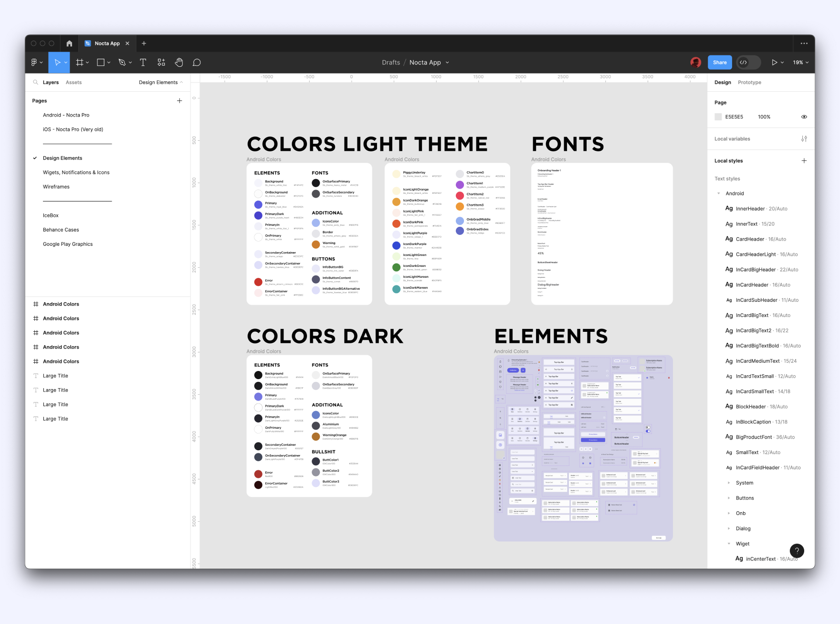Image resolution: width=840 pixels, height=624 pixels.
Task: Click the Share button
Action: (x=720, y=63)
